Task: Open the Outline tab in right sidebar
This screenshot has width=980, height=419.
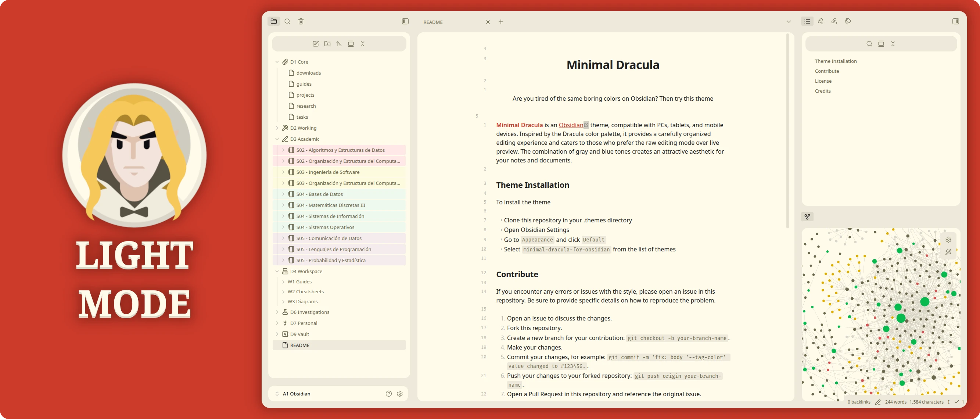Action: point(807,21)
